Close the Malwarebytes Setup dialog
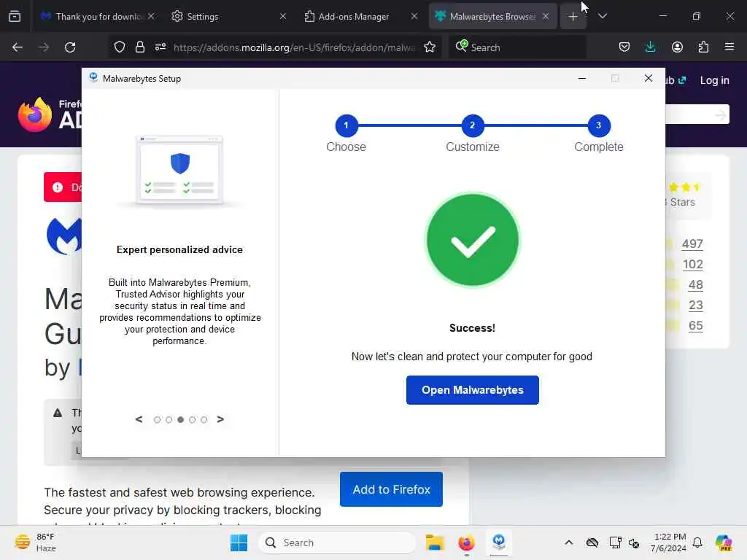This screenshot has width=747, height=560. [648, 78]
